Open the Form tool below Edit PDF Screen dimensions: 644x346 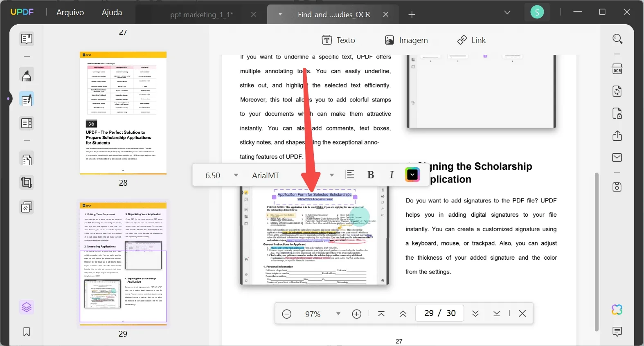[x=27, y=123]
